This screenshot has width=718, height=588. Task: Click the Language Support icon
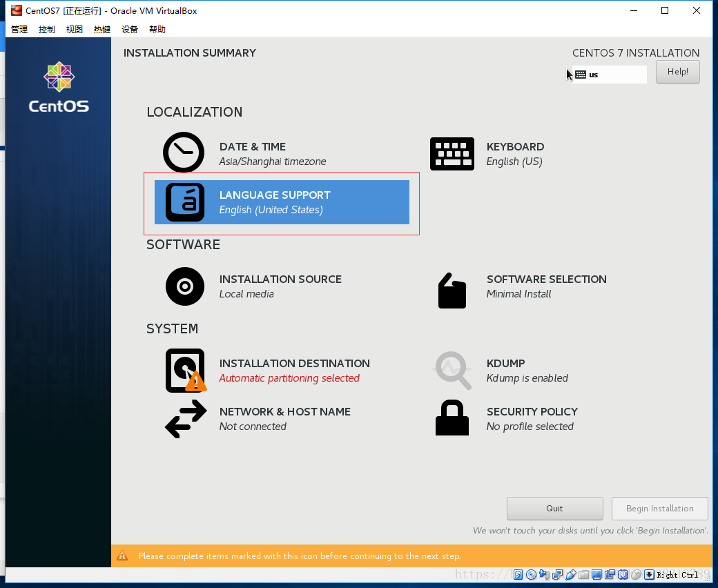(185, 202)
